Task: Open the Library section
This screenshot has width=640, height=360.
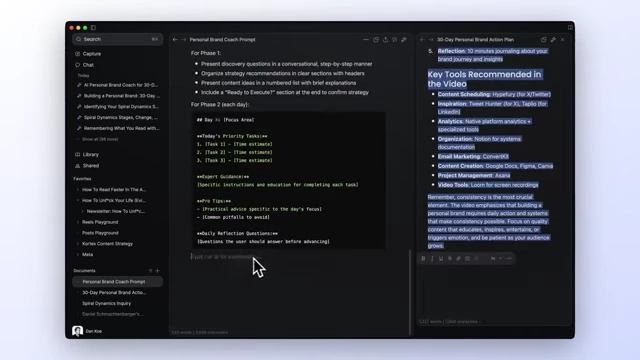Action: 91,155
